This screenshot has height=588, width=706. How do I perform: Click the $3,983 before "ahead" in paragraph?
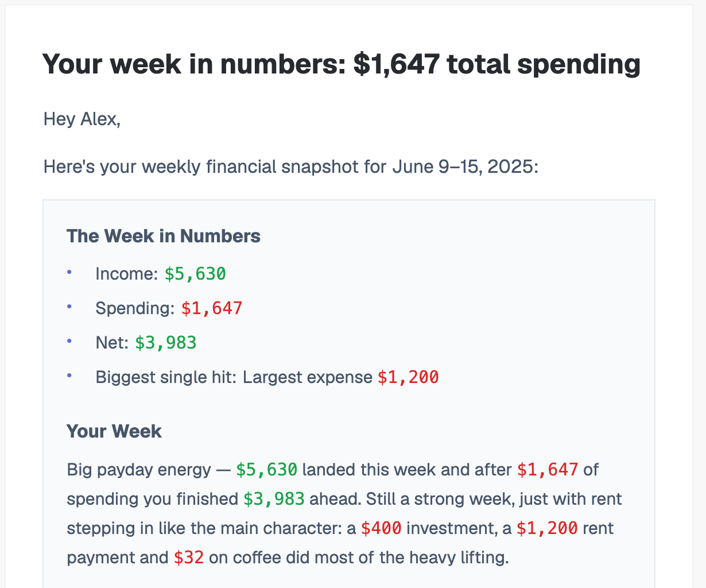point(274,498)
